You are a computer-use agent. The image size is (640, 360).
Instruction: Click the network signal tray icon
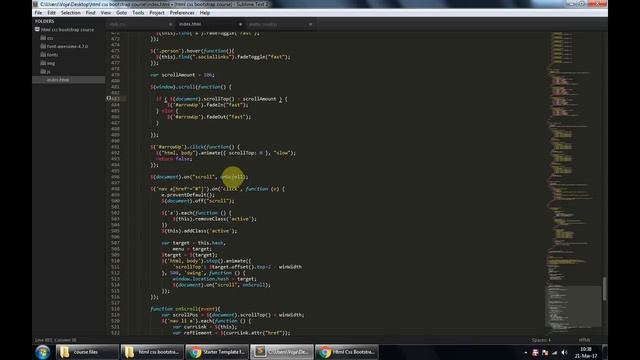click(555, 352)
